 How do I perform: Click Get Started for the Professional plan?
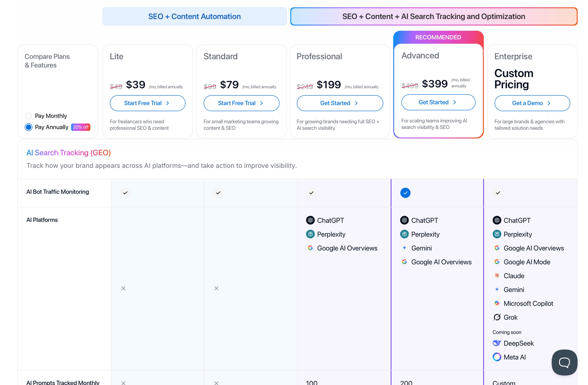pos(340,103)
